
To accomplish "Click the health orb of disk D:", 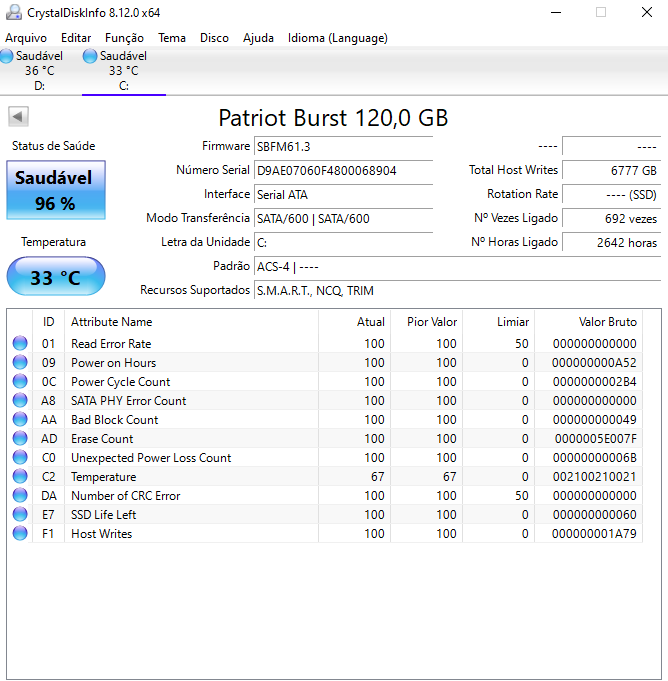I will tap(7, 56).
